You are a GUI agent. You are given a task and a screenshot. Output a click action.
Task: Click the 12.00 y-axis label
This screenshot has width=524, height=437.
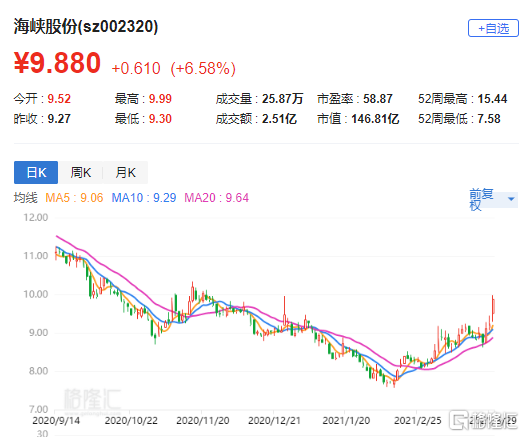click(35, 217)
